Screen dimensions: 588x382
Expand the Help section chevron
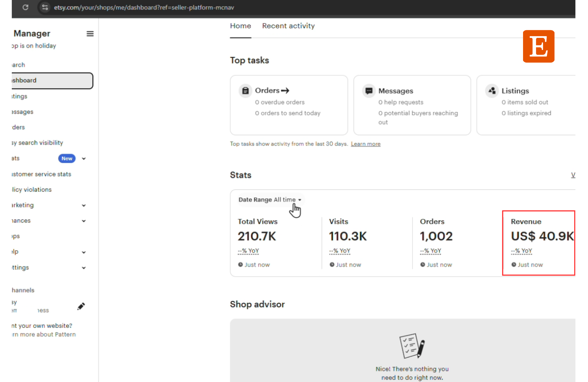tap(84, 252)
